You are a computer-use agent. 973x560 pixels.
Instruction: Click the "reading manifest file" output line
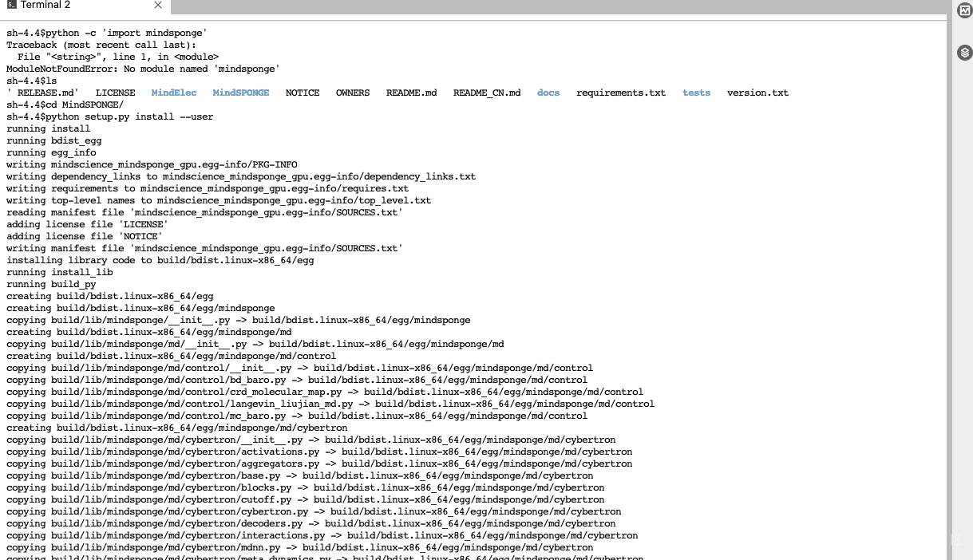tap(204, 212)
